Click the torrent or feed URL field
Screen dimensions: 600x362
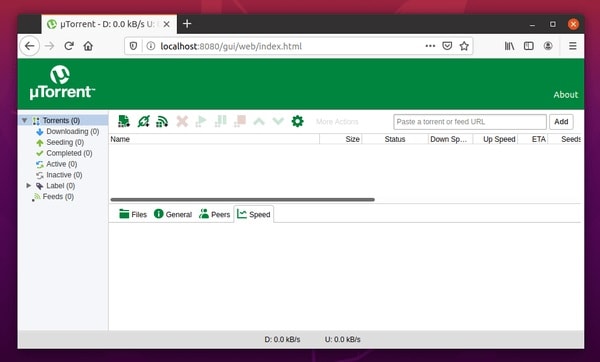tap(470, 122)
